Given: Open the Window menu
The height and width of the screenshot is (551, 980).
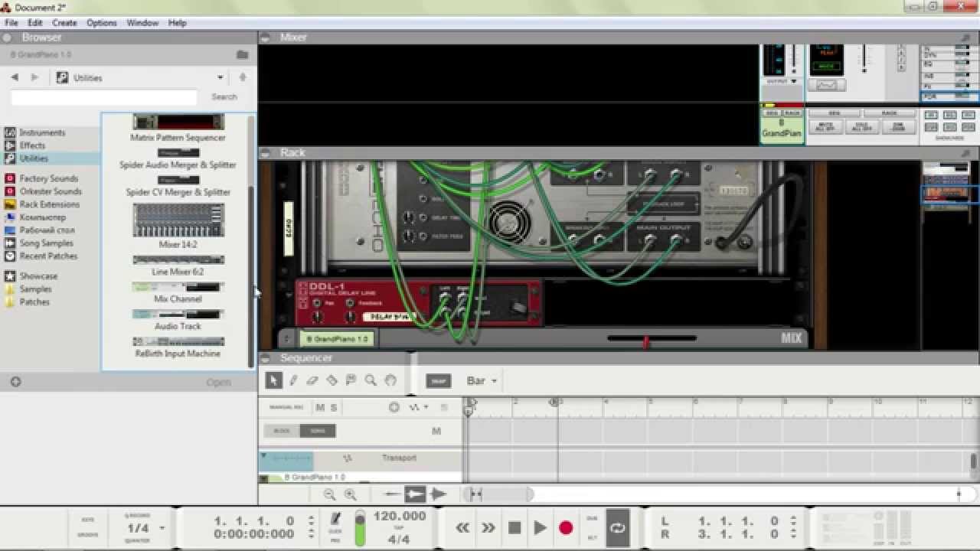Looking at the screenshot, I should [x=142, y=23].
